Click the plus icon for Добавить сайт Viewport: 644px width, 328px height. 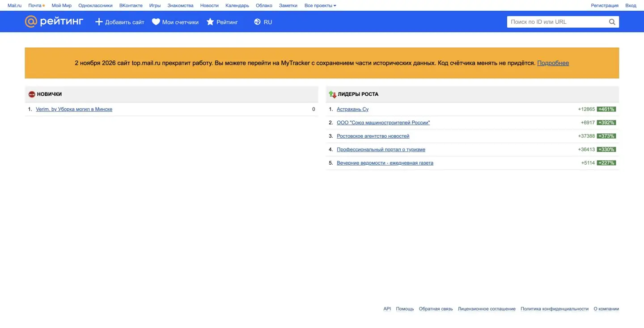coord(99,22)
